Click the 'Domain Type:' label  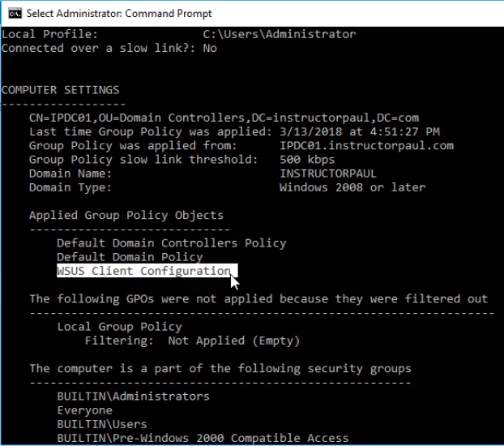(x=70, y=187)
